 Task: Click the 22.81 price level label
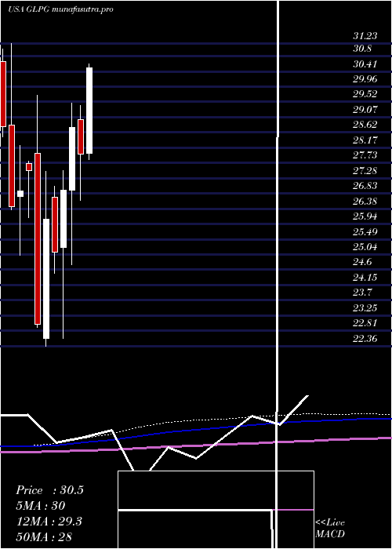[x=365, y=323]
